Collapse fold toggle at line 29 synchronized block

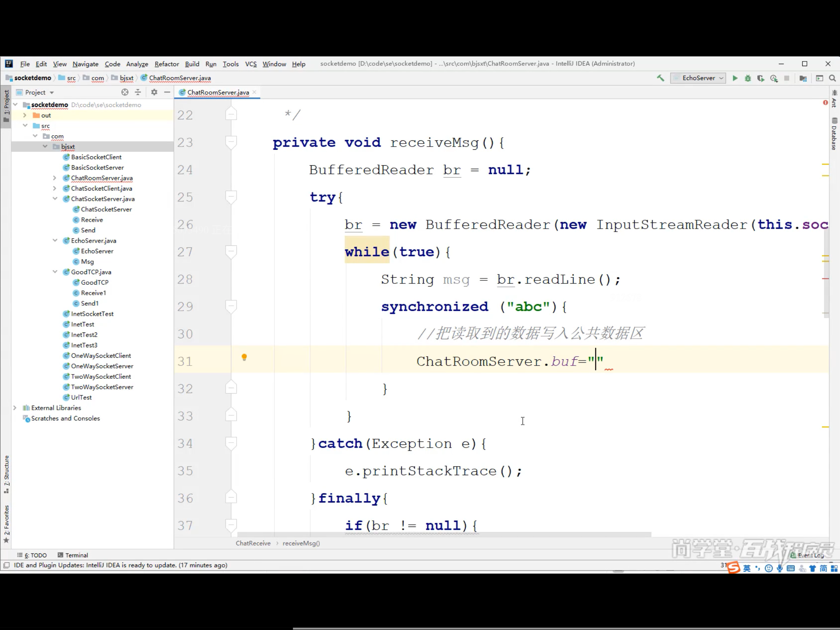(231, 306)
